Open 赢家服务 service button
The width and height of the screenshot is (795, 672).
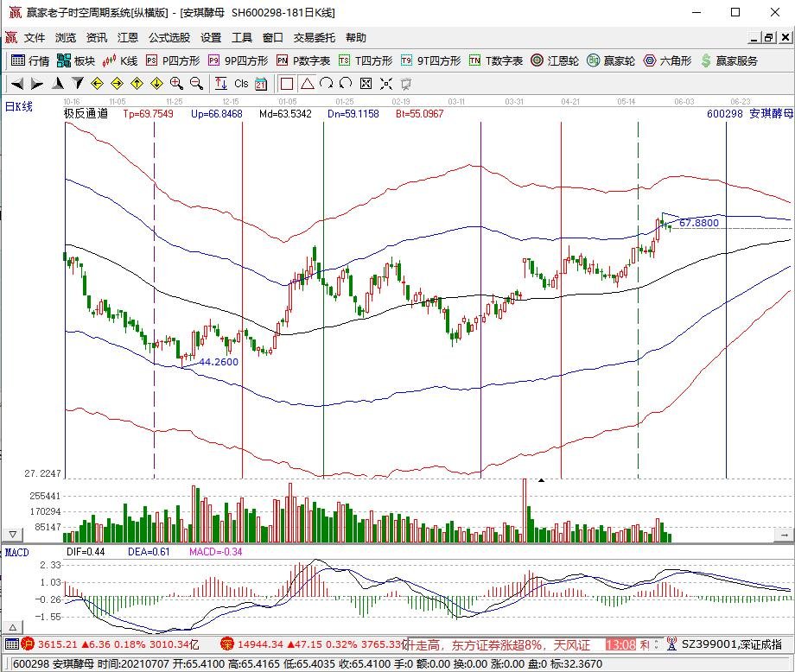pos(729,60)
